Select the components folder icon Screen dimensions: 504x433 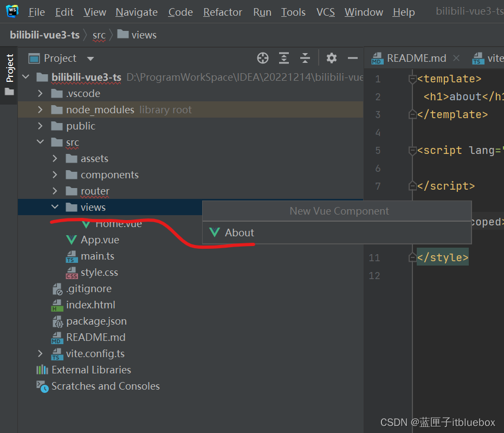(72, 175)
